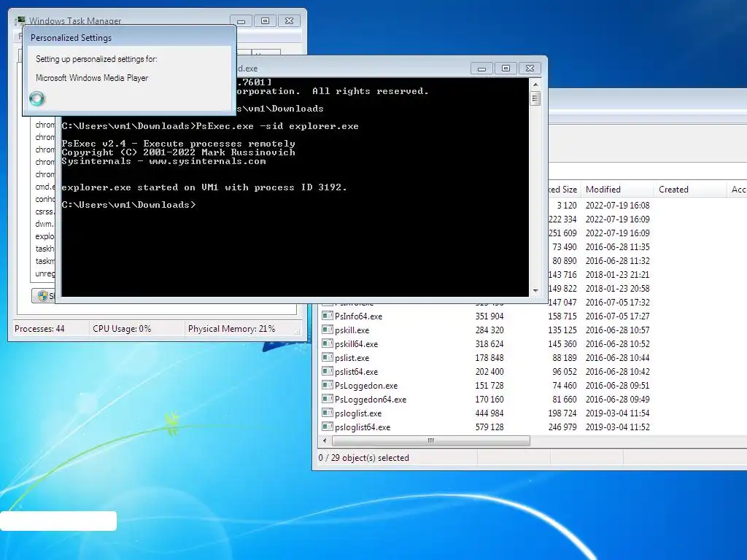Click the command prompt vertical scrollbar thumb
The width and height of the screenshot is (747, 560).
pos(535,98)
